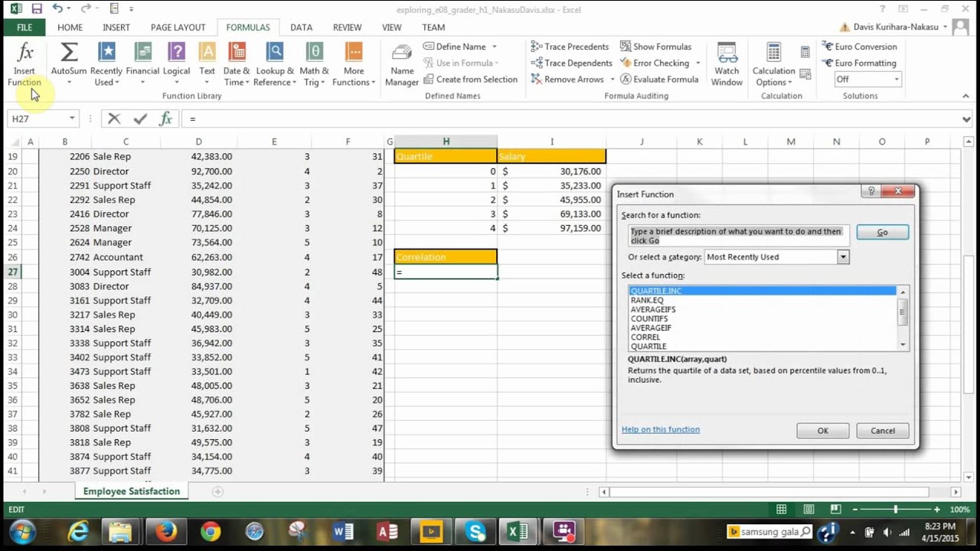Click the Insert Function fx ribbon icon
980x551 pixels.
[x=25, y=53]
